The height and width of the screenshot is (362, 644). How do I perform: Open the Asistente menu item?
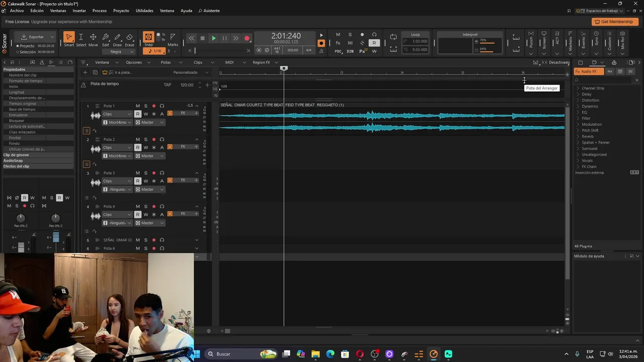pos(209,11)
